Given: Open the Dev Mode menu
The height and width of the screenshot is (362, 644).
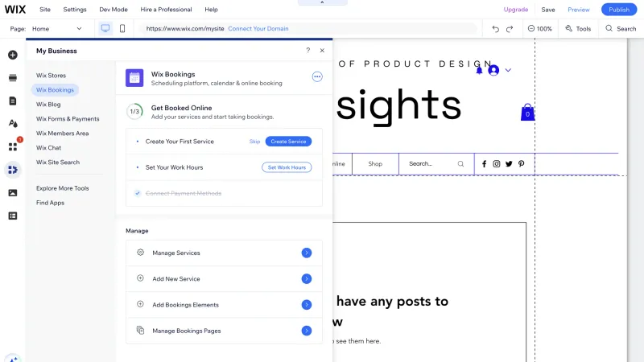Looking at the screenshot, I should [x=114, y=10].
